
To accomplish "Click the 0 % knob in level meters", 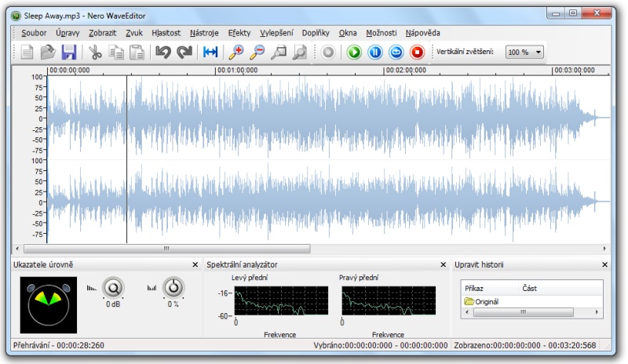I will tap(173, 288).
